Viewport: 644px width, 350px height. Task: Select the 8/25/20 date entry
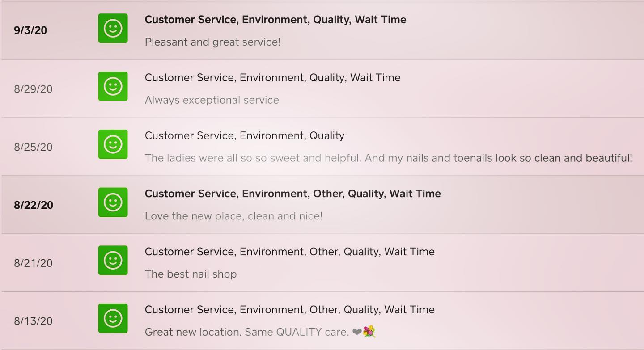tap(33, 147)
